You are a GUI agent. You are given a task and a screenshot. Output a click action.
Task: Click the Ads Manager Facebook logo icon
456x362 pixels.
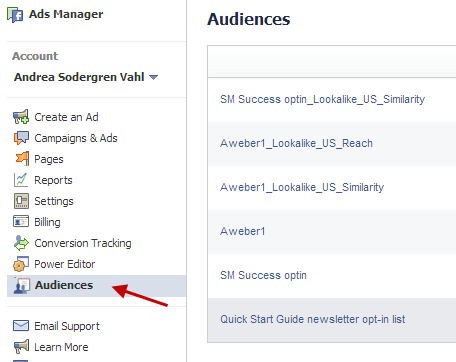coord(15,15)
